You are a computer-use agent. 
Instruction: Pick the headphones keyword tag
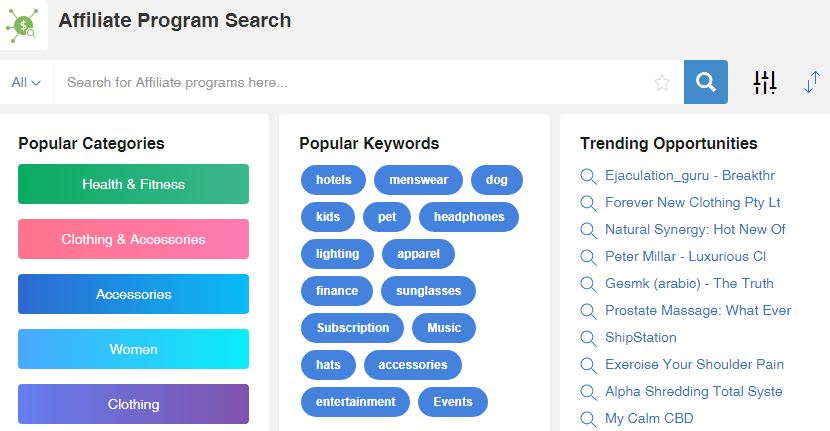[469, 217]
